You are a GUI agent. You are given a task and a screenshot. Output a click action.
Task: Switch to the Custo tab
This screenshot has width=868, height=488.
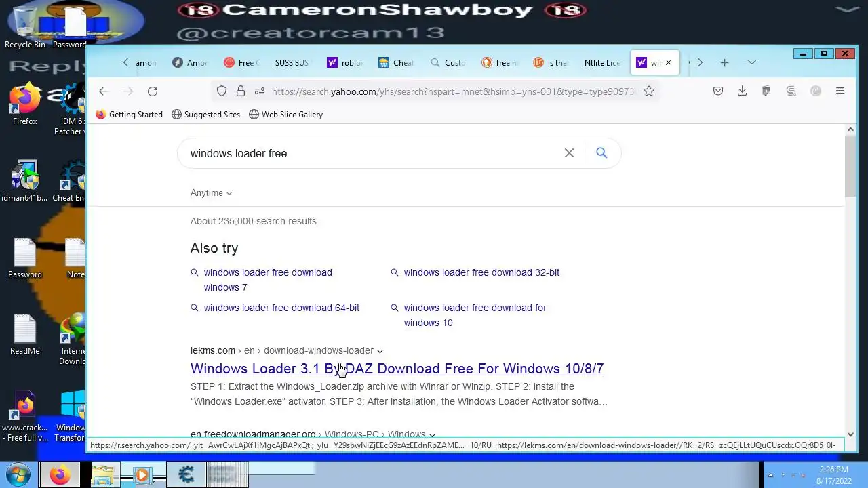[x=448, y=63]
